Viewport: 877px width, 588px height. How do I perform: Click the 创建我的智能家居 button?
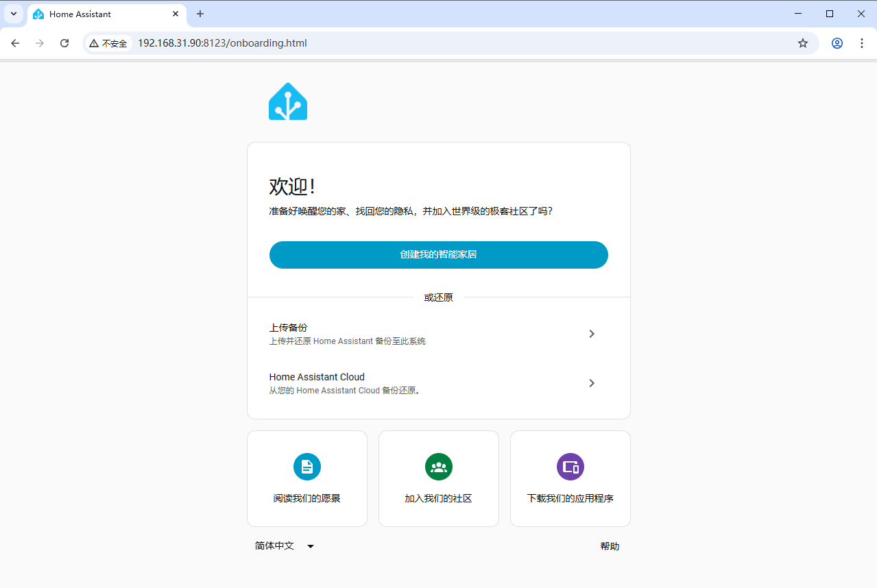click(438, 254)
